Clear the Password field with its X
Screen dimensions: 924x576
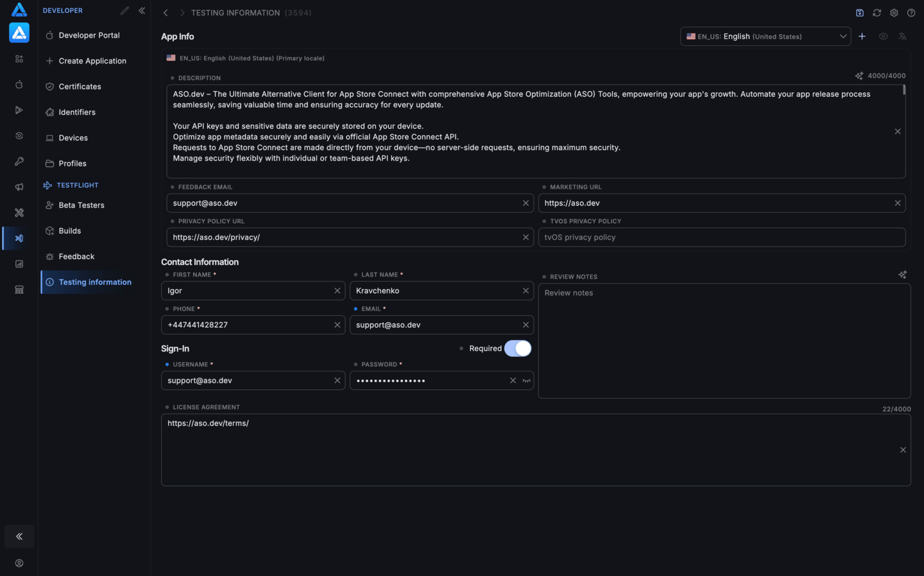click(513, 381)
